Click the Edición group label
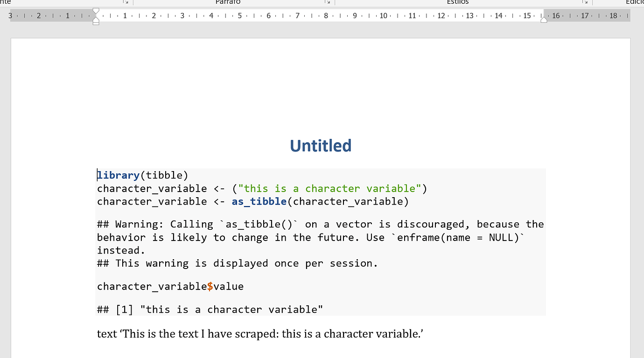 635,2
